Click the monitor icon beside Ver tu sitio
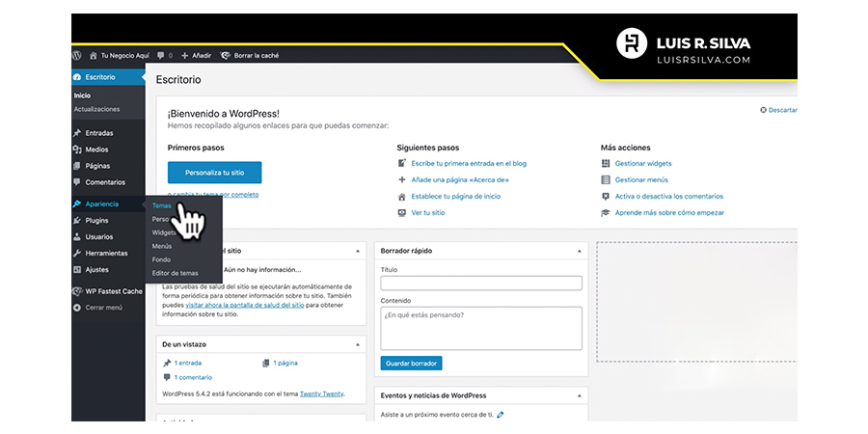 (x=402, y=212)
